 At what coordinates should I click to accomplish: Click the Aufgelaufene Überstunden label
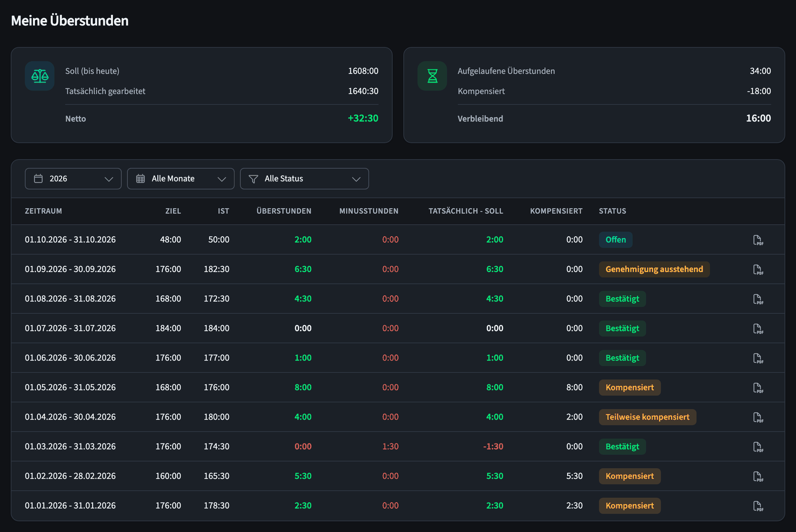pyautogui.click(x=506, y=71)
